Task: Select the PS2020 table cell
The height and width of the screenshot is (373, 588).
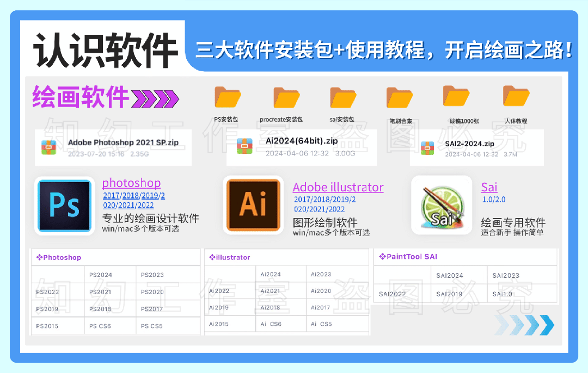Action: click(168, 292)
